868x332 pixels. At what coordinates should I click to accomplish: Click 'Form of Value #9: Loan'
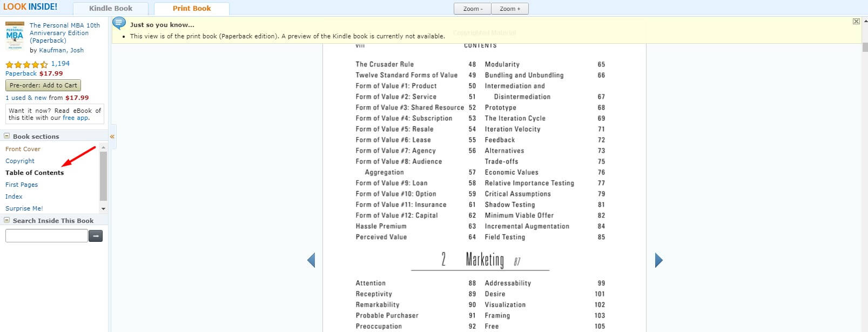(x=391, y=183)
